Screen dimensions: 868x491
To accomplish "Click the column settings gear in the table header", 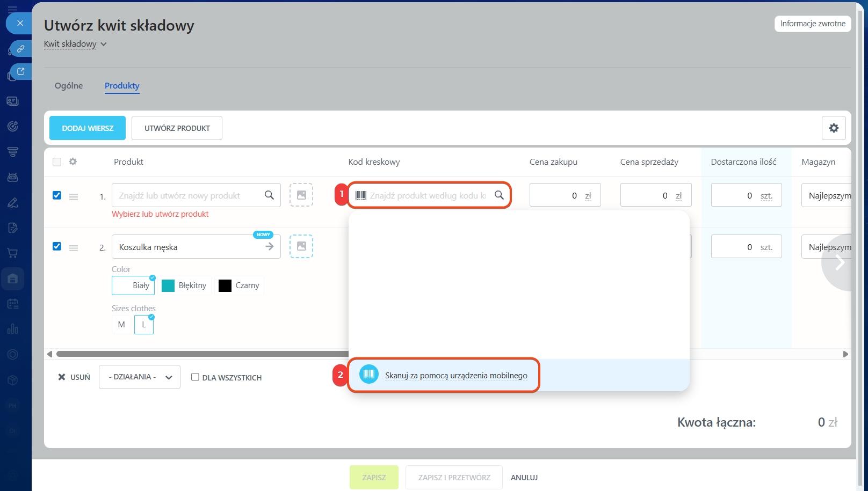I will pyautogui.click(x=73, y=162).
